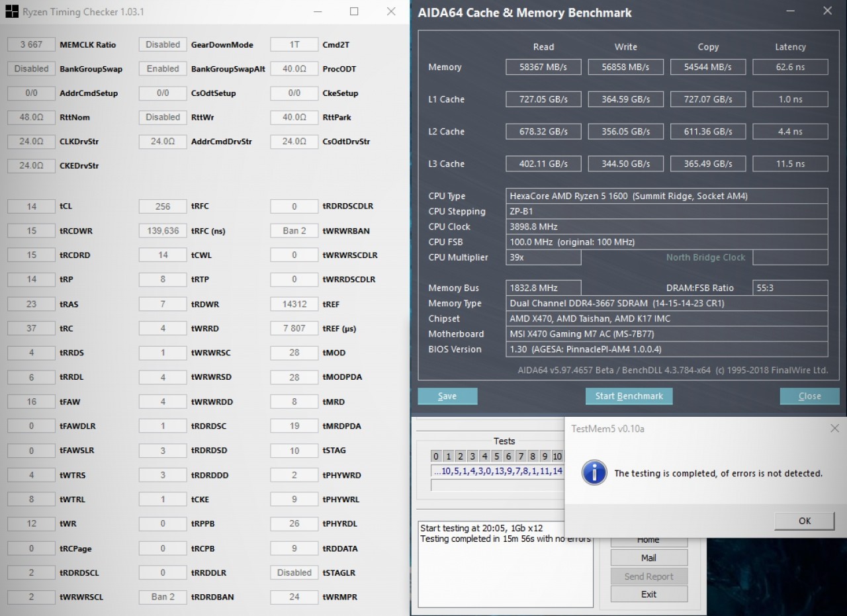Click the RttNom value '48.0Ω'
Viewport: 847px width, 616px height.
tap(31, 117)
